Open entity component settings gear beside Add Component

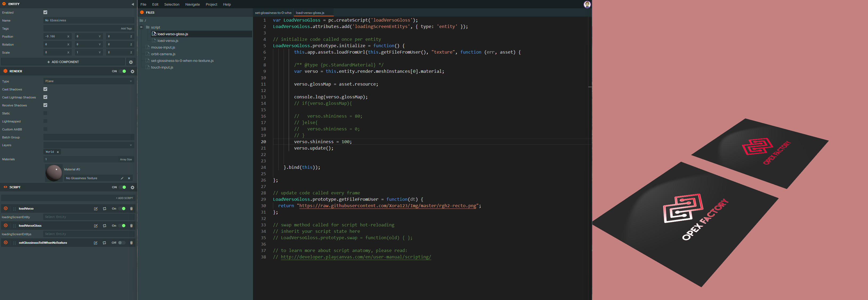click(x=131, y=62)
